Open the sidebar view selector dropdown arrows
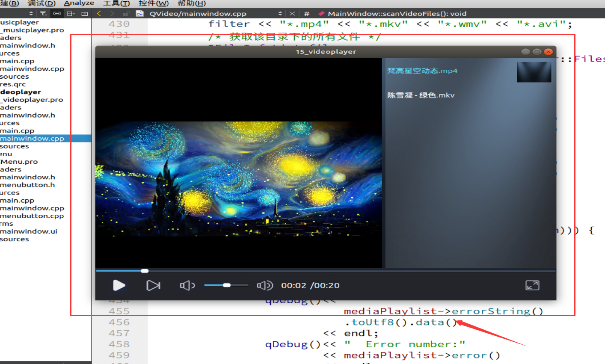The image size is (605, 364). pyautogui.click(x=31, y=14)
